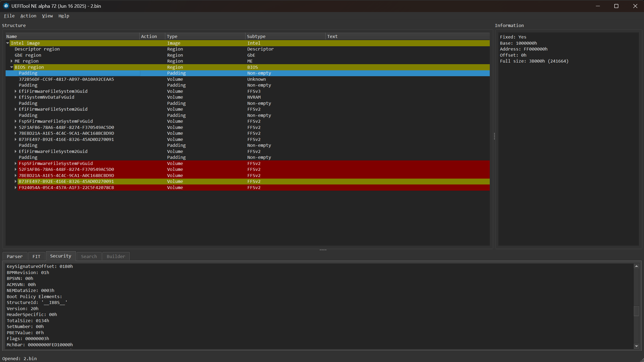Screen dimensions: 644x362
Task: Switch to the FIT tab
Action: 36,256
